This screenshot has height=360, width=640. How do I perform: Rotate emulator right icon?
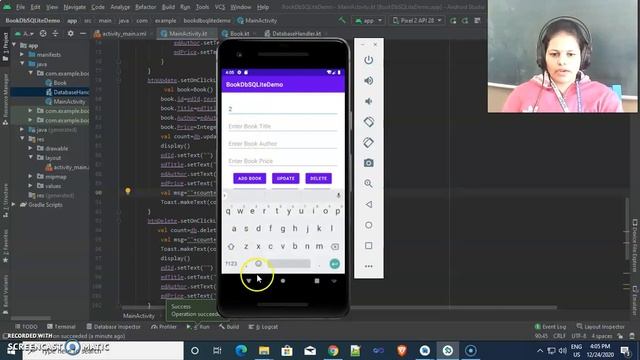click(368, 142)
